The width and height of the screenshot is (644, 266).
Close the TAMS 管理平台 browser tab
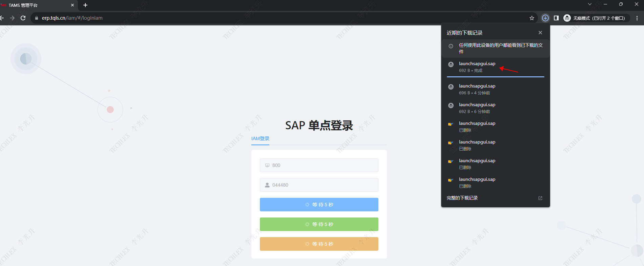72,5
